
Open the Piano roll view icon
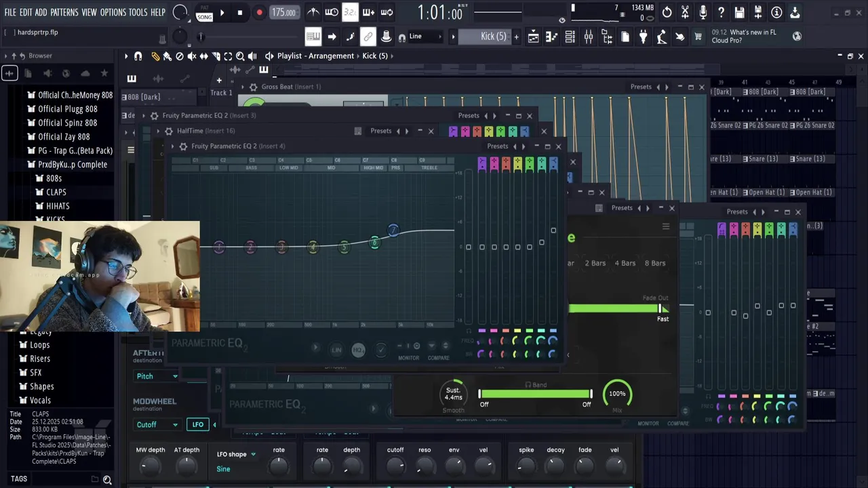coord(552,37)
